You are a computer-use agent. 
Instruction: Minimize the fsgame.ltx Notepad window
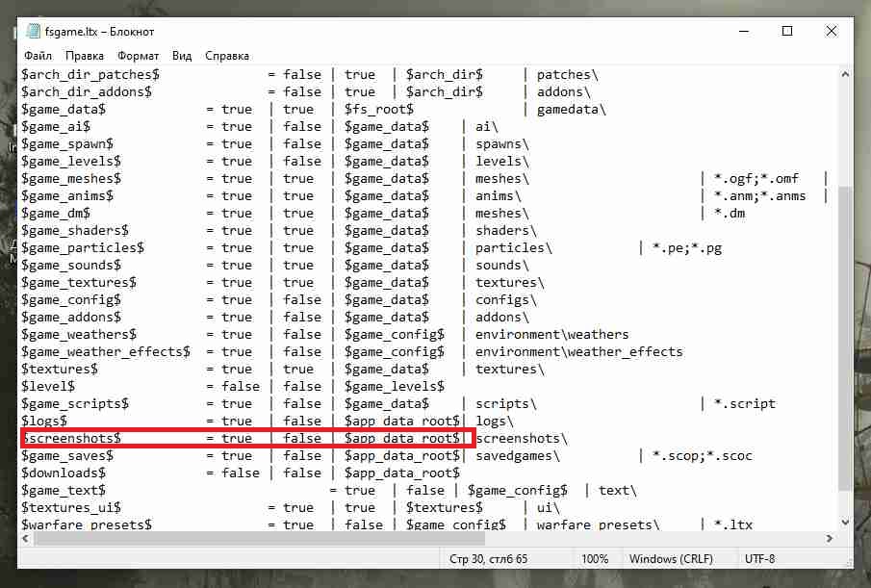[744, 31]
